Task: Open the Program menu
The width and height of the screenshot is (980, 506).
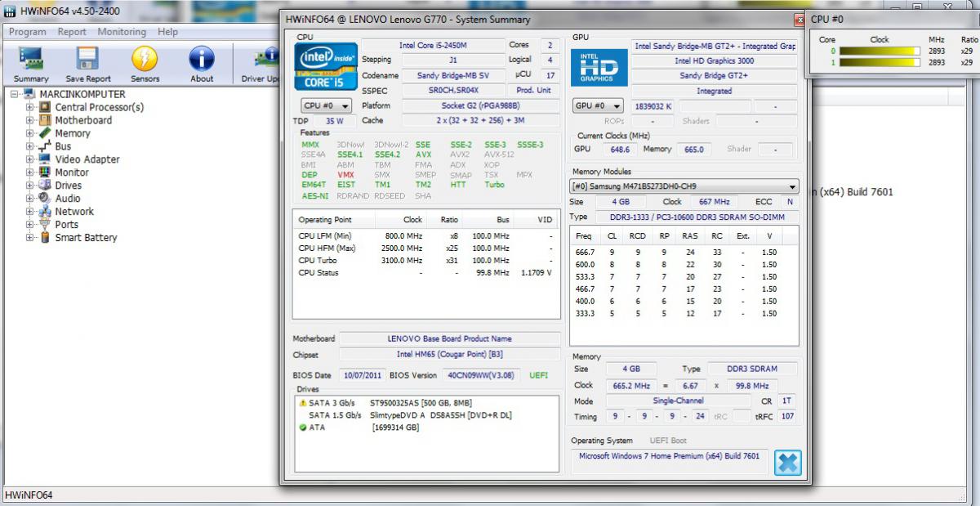Action: 28,32
